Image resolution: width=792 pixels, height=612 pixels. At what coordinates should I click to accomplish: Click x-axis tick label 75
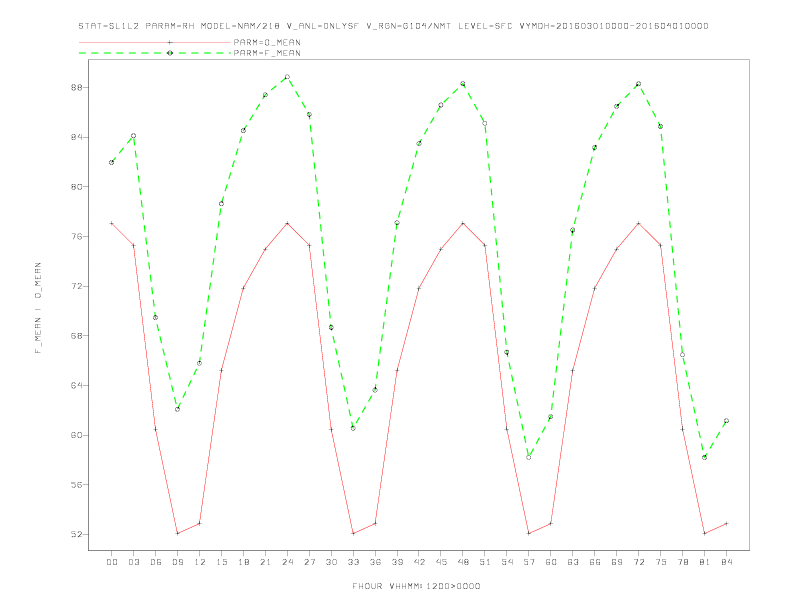(x=661, y=562)
